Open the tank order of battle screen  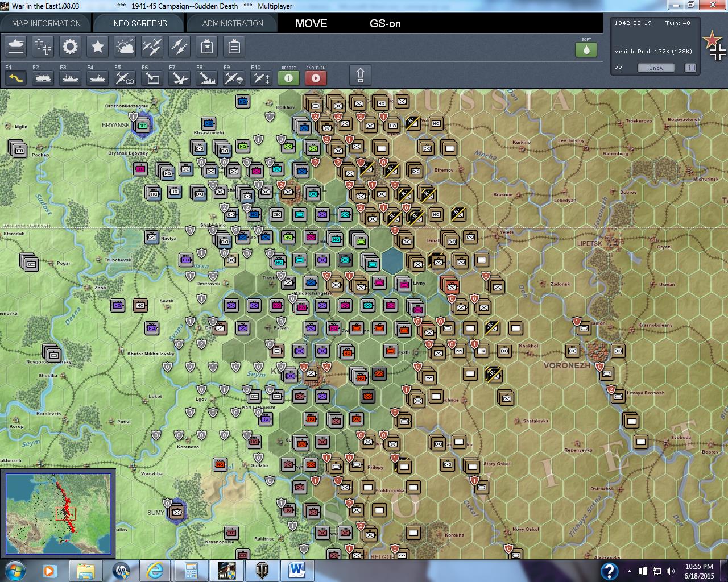click(16, 47)
